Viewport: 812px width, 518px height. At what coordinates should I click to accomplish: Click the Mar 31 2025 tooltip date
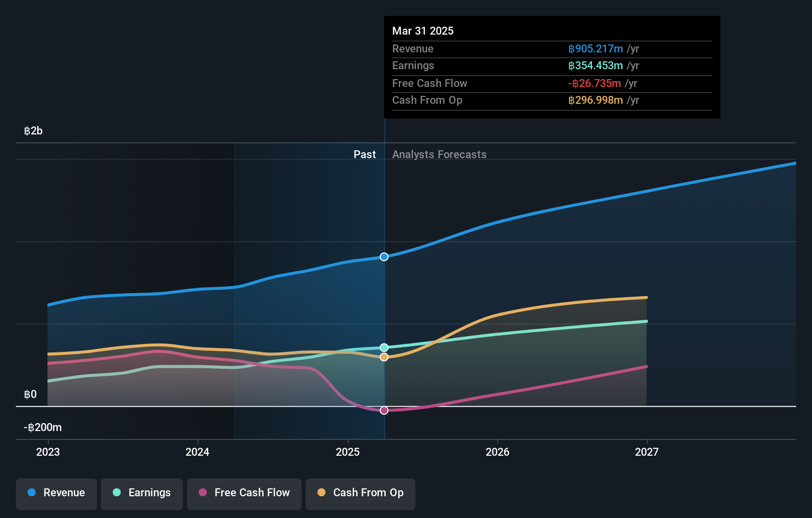[423, 31]
